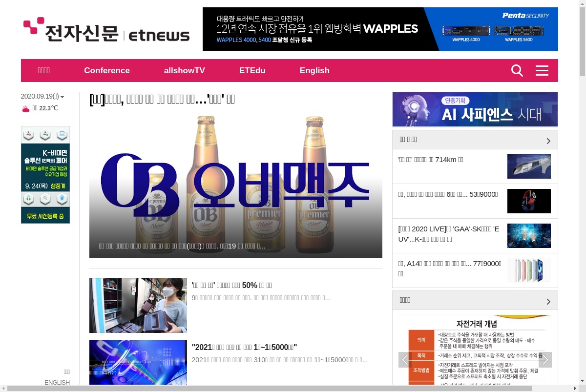586x392 pixels.
Task: Open the hamburger menu icon
Action: 542,71
